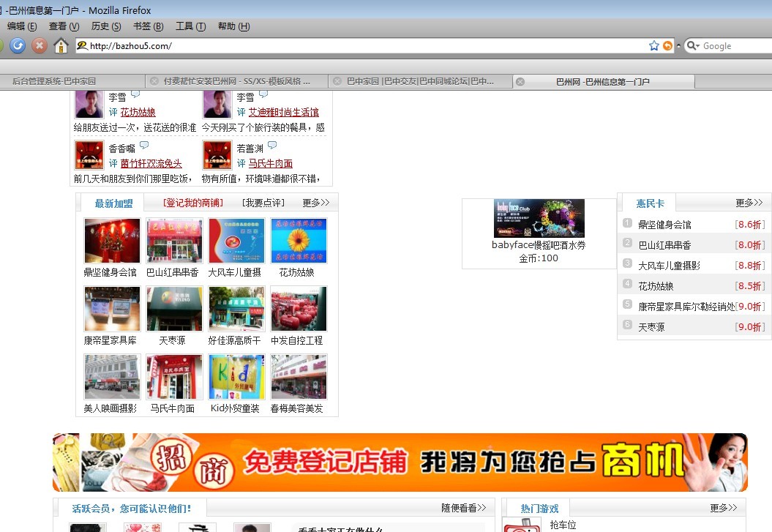Switch to the 巴中家园 巴中交友 tab
Viewport: 772px width, 532px height.
420,81
